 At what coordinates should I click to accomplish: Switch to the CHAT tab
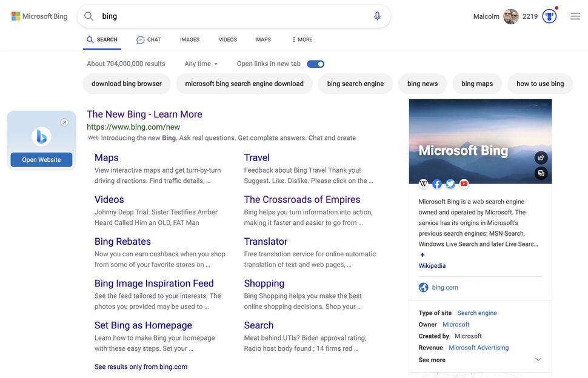point(149,40)
